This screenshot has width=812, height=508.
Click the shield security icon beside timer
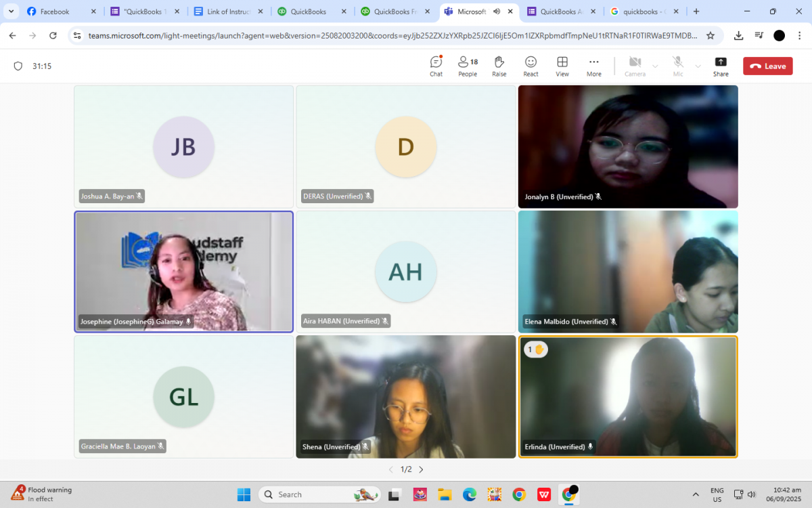tap(18, 66)
